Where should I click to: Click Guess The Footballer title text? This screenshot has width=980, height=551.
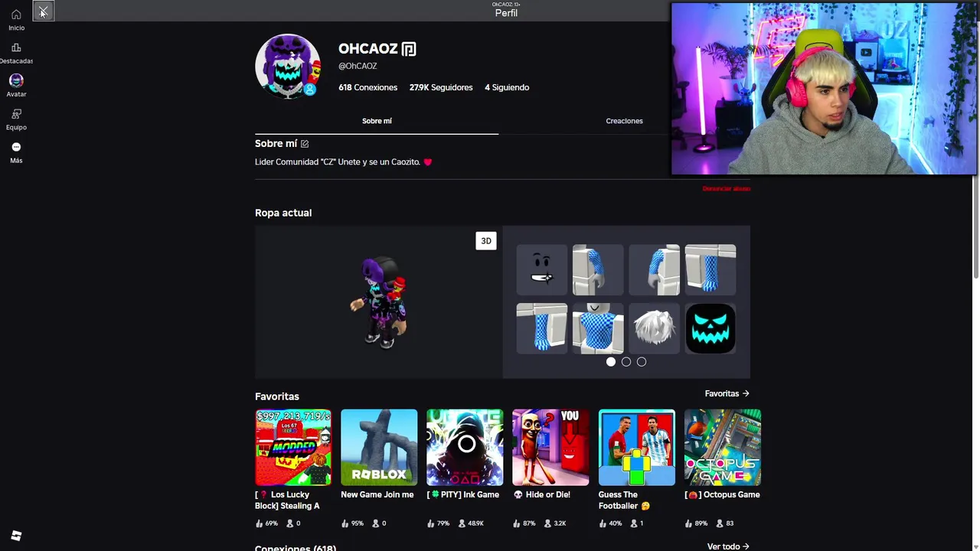pyautogui.click(x=624, y=500)
